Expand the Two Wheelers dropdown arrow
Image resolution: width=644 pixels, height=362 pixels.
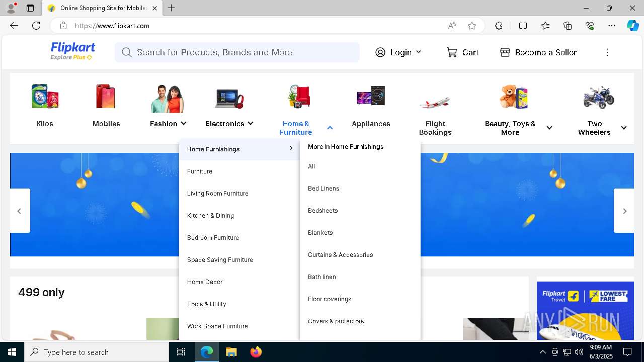pos(624,128)
